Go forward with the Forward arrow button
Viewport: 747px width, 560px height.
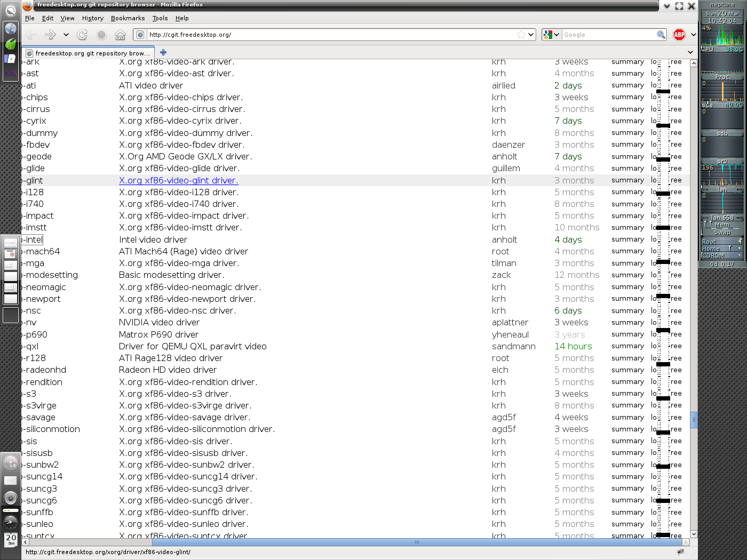(50, 35)
